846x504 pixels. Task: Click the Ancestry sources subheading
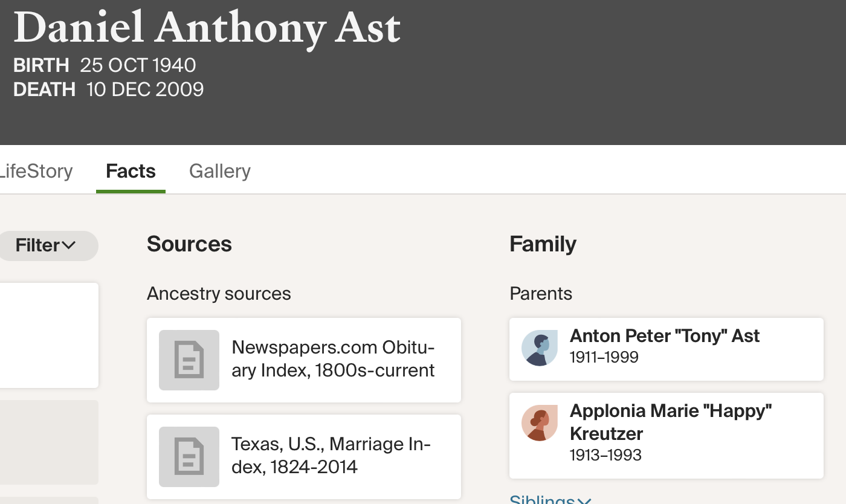(x=219, y=294)
